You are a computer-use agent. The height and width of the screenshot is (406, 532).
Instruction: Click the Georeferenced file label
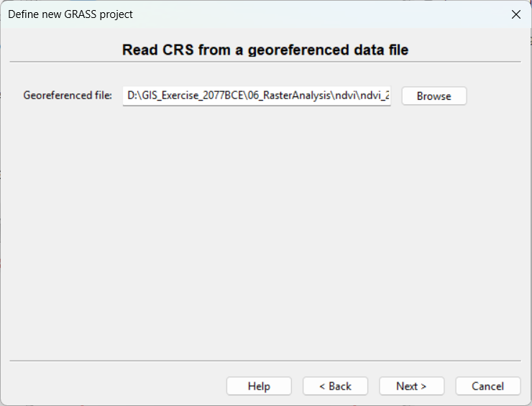[68, 96]
